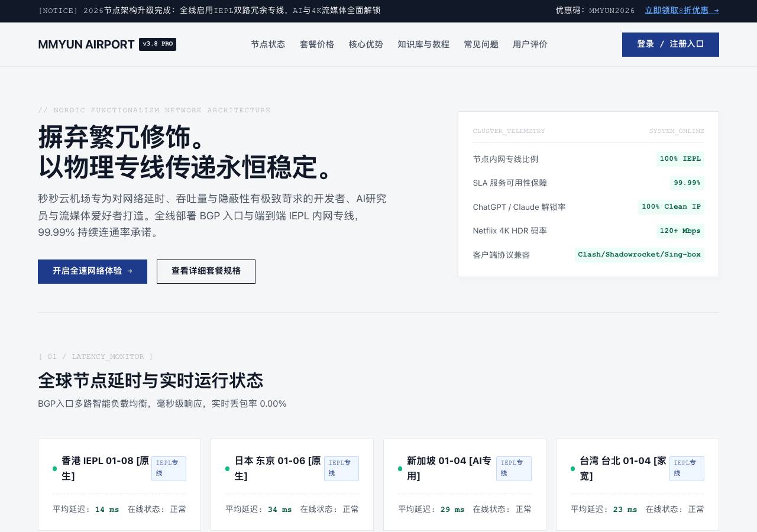The height and width of the screenshot is (532, 757).
Task: Click 查看详细套餐规格 button
Action: 206,271
